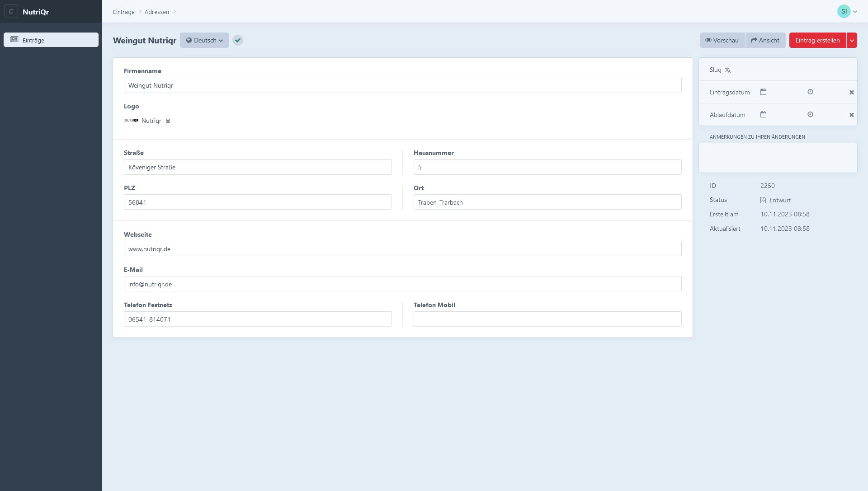The width and height of the screenshot is (868, 491).
Task: Remove the Nutriqr logo asset
Action: [168, 122]
